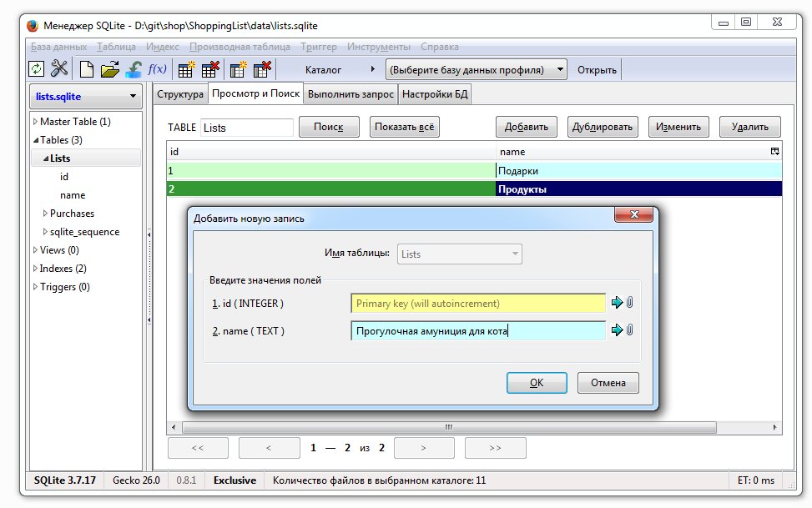Select the Просмотр и Поиск tab
This screenshot has height=508, width=812.
(x=256, y=93)
